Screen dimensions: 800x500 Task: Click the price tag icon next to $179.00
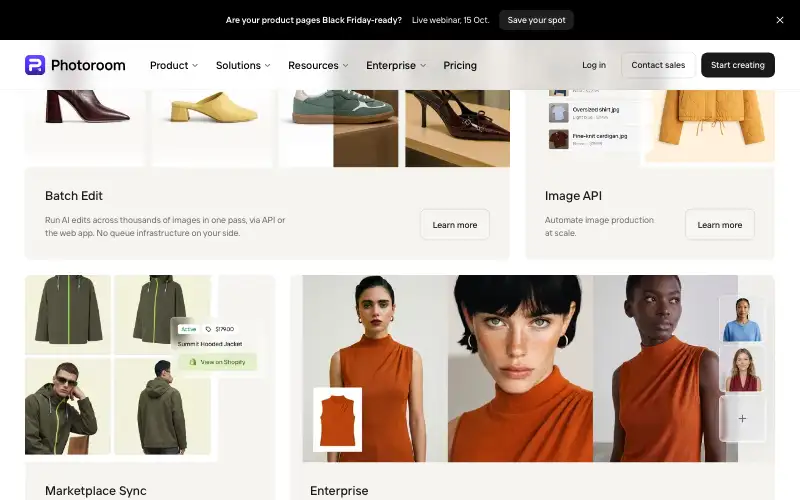pyautogui.click(x=208, y=329)
